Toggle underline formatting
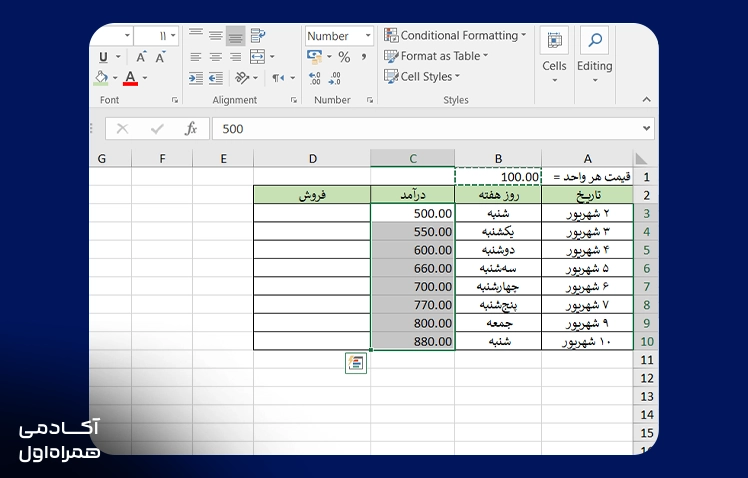748x478 pixels. pos(103,58)
